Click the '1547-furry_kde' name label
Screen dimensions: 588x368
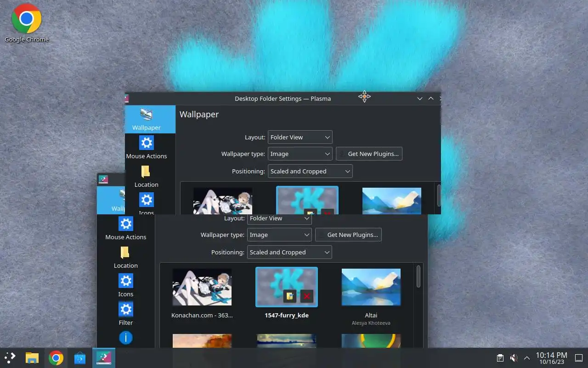tap(287, 315)
